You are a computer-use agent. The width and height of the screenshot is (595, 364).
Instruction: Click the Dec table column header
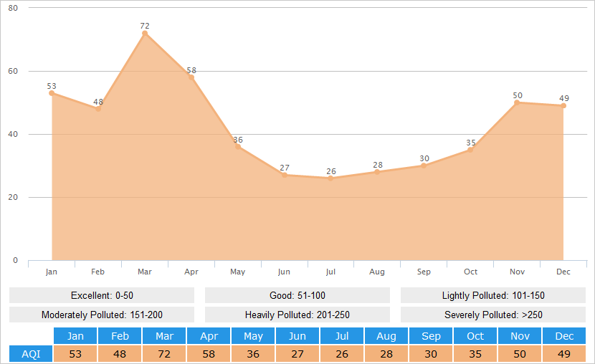[x=564, y=336]
